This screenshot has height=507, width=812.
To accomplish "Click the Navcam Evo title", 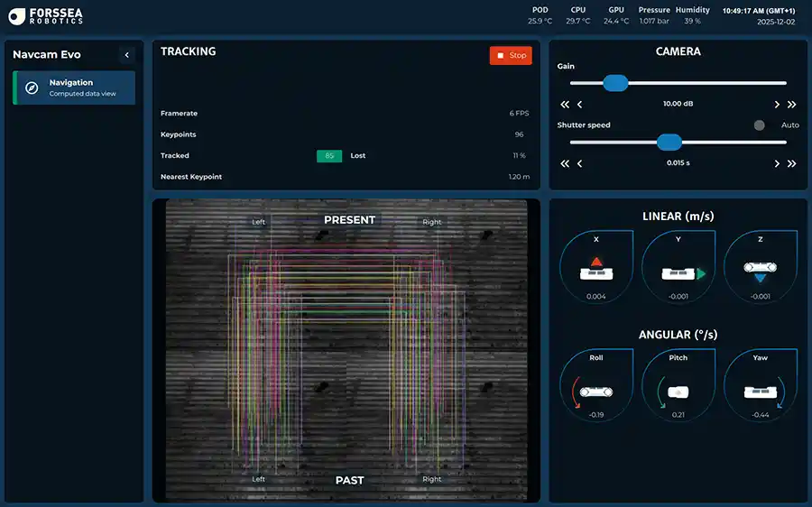I will coord(47,54).
